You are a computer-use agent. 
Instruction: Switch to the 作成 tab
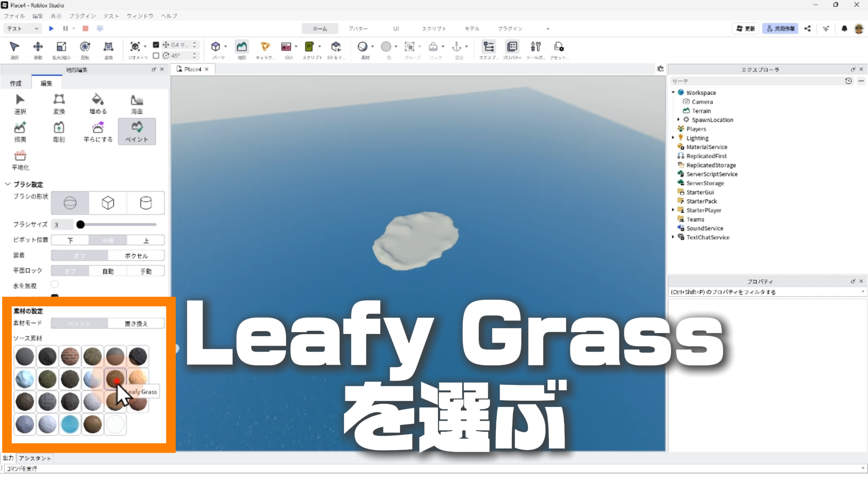[x=16, y=83]
